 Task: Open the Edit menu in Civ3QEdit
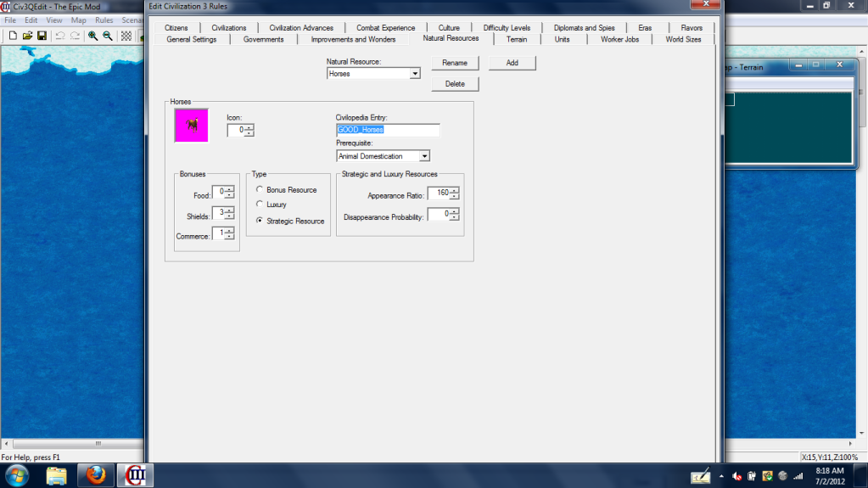31,20
